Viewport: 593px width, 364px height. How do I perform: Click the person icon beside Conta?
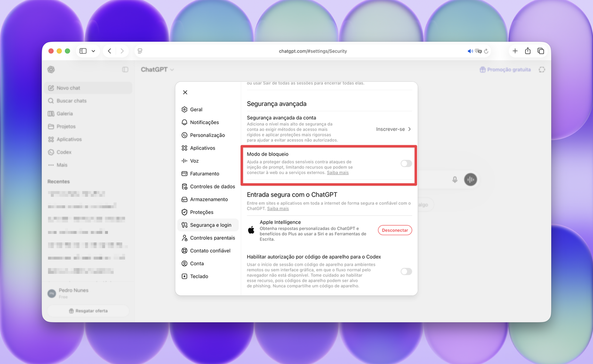tap(184, 263)
